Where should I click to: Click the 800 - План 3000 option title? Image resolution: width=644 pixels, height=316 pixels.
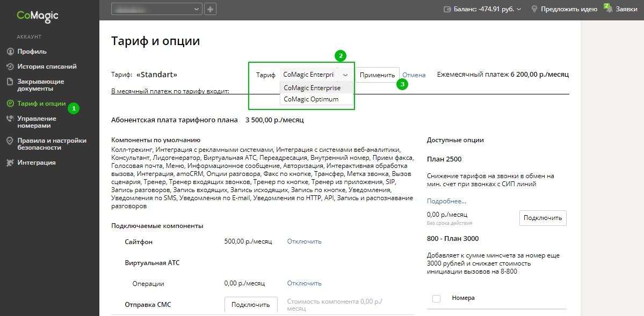pos(453,238)
